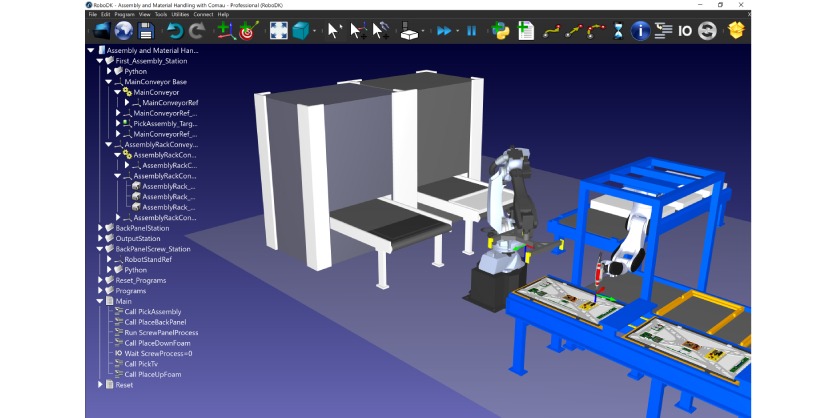836x418 pixels.
Task: Expand the Reset program
Action: pyautogui.click(x=100, y=384)
